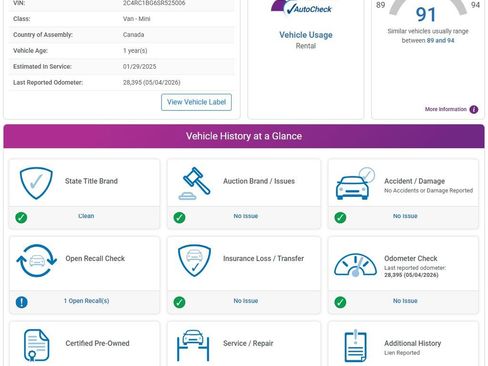Select the Accident / Damage car icon
488x366 pixels.
click(355, 183)
